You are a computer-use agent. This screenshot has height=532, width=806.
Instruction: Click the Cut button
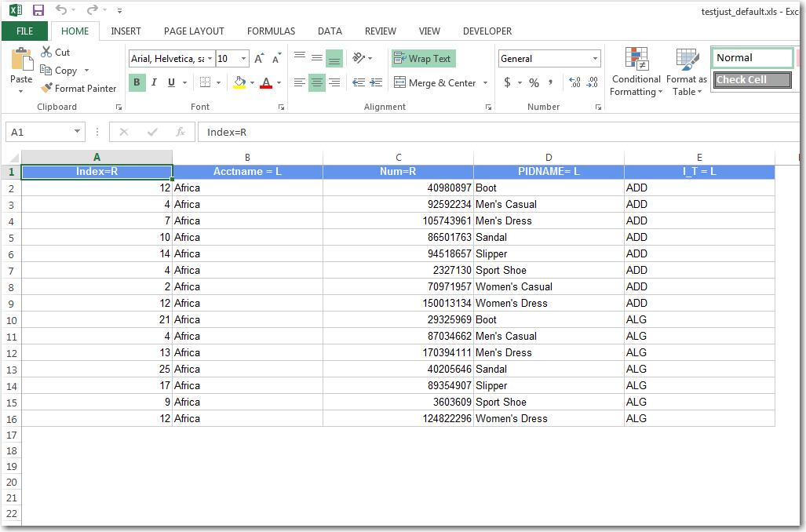point(55,53)
